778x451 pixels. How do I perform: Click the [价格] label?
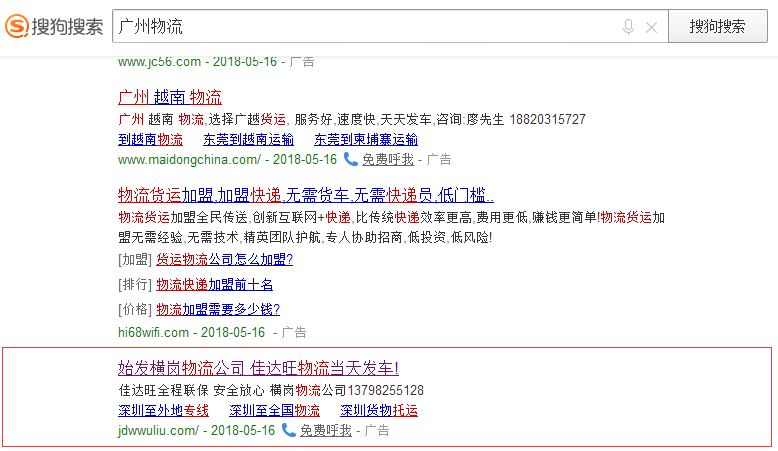[x=135, y=309]
